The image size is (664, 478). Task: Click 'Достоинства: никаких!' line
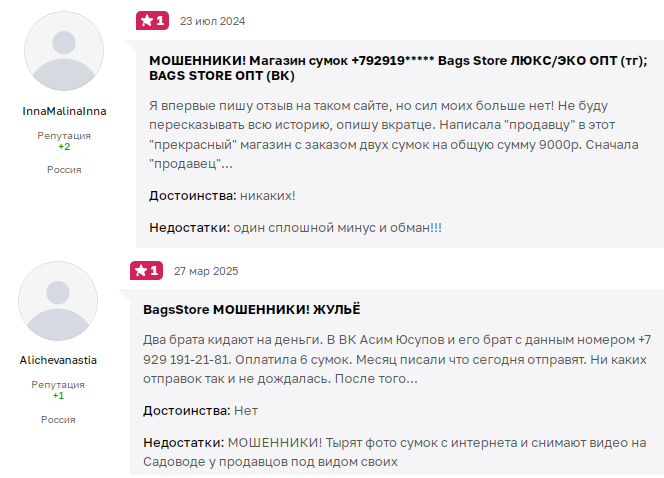click(222, 195)
